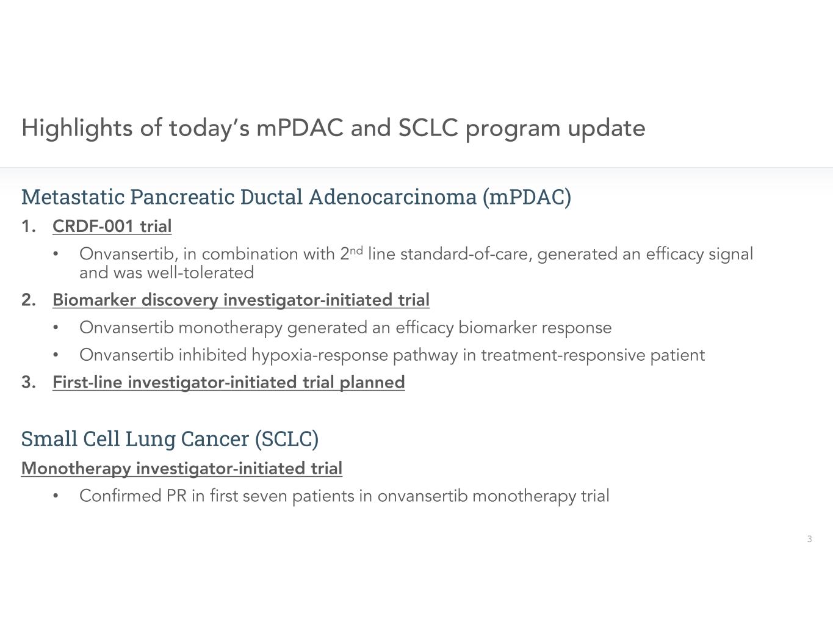Click the bullet dot before 'Onvansertib inhibited hypoxia-response'
Viewport: 833px width, 644px height.
56,355
